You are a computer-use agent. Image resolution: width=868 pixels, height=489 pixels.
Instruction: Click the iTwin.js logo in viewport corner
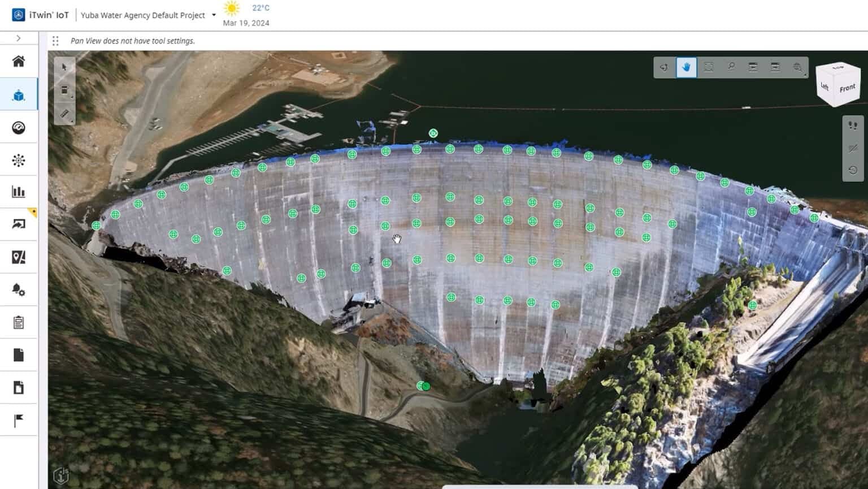point(61,476)
